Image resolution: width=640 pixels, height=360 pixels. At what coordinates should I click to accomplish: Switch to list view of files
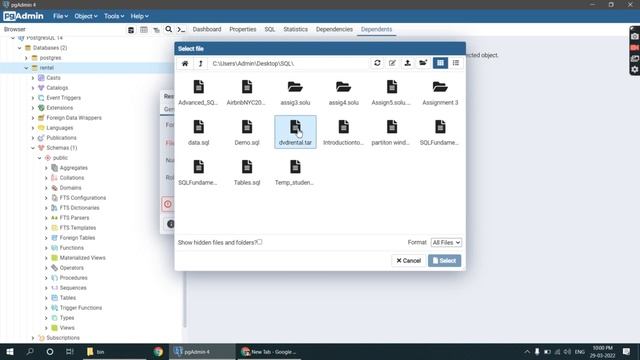[x=456, y=63]
